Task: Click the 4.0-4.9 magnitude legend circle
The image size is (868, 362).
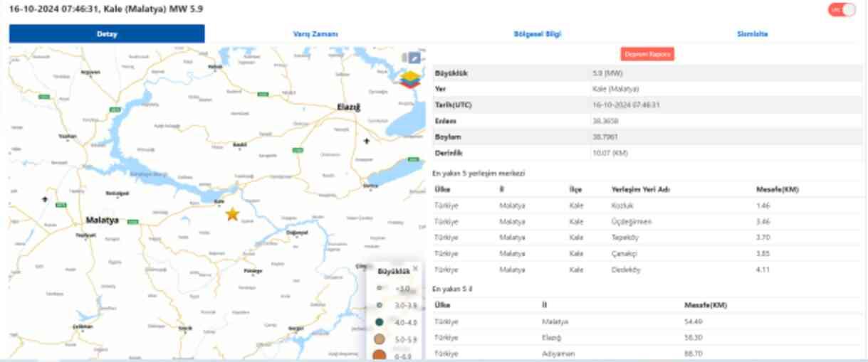Action: tap(380, 322)
